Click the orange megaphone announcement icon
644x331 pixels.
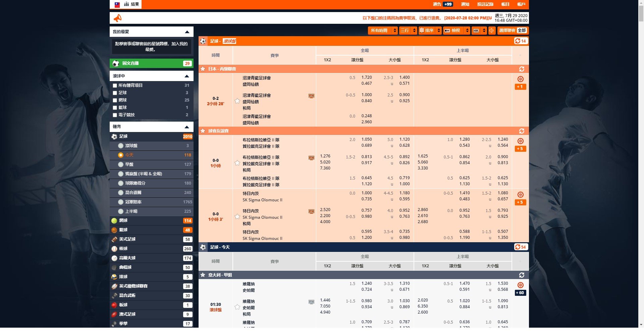[x=117, y=18]
